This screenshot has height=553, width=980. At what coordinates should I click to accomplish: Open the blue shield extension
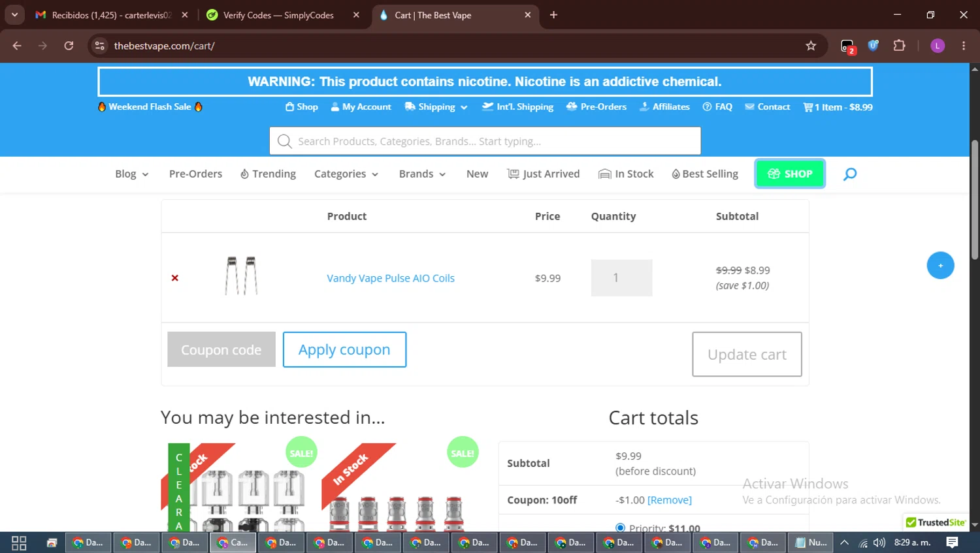coord(873,46)
